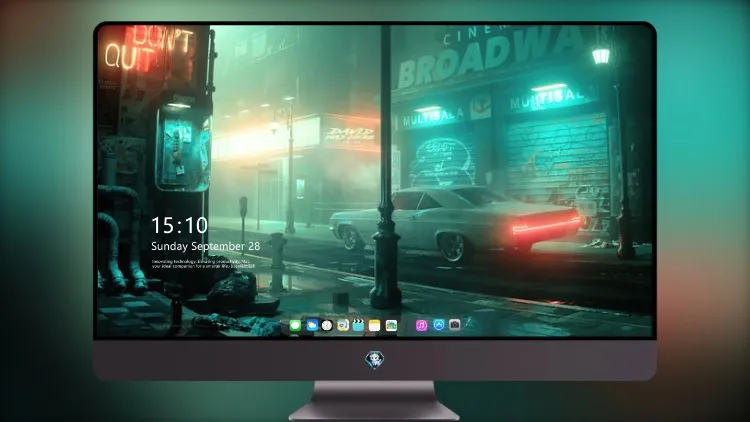
Task: Open the colorful photo widgets app in dock
Action: point(391,325)
